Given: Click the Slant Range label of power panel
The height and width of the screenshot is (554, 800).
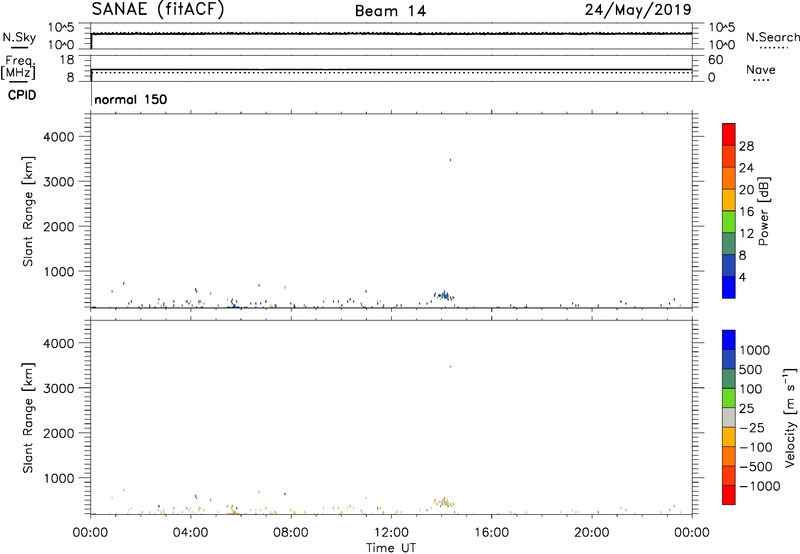Looking at the screenshot, I should pyautogui.click(x=28, y=211).
